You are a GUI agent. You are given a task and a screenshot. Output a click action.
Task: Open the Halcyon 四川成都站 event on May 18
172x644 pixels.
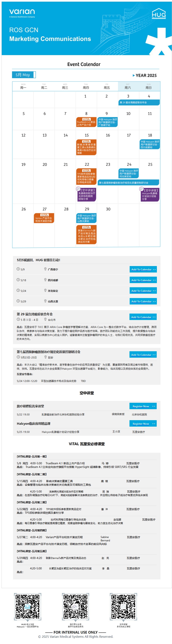coord(150,144)
